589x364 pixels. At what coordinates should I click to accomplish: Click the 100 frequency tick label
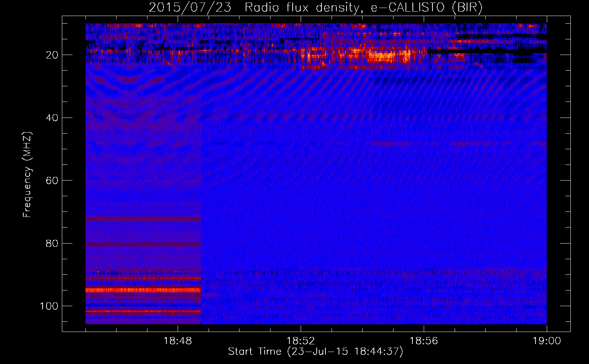pos(49,306)
